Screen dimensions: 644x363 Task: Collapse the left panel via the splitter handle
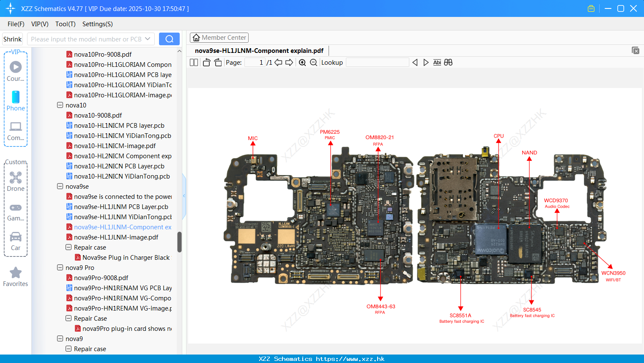pyautogui.click(x=184, y=196)
